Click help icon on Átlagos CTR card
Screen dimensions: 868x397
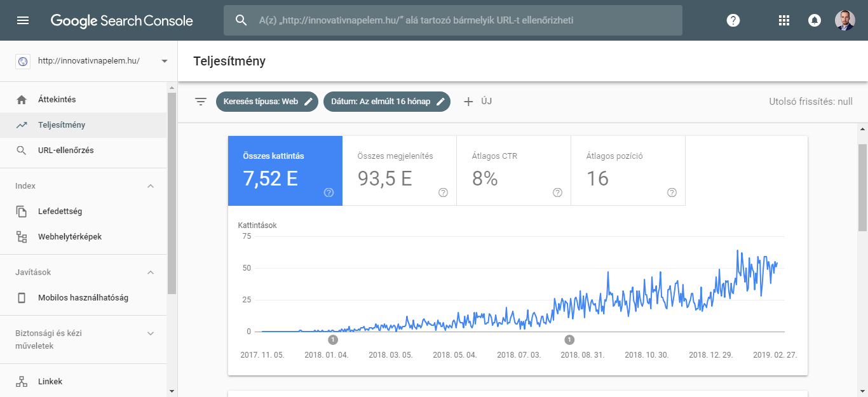[x=557, y=192]
